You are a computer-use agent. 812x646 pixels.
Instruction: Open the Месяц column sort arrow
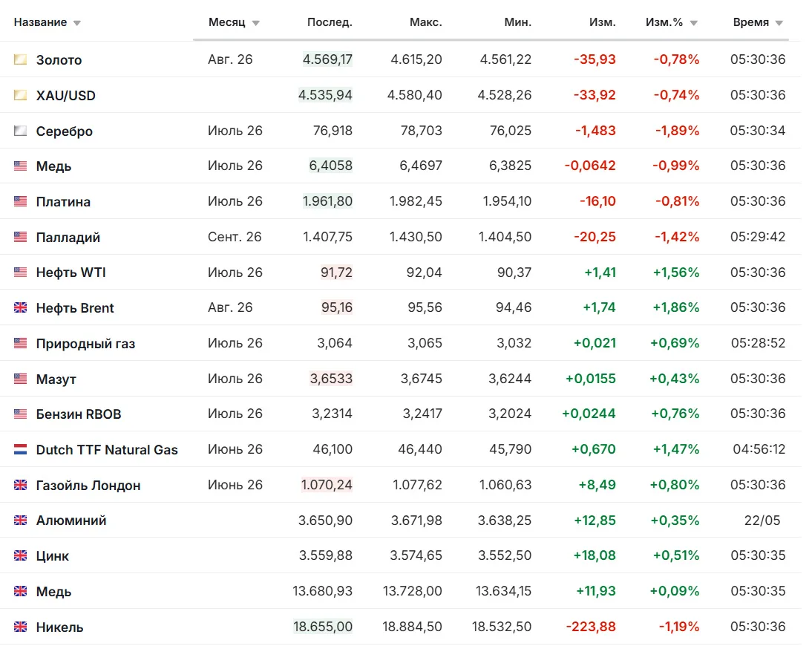point(255,23)
